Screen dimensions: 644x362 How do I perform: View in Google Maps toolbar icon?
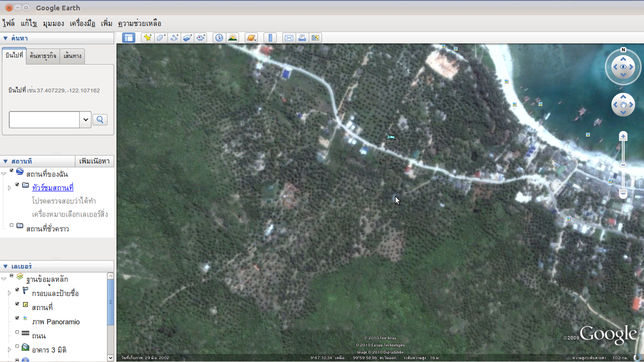[315, 38]
